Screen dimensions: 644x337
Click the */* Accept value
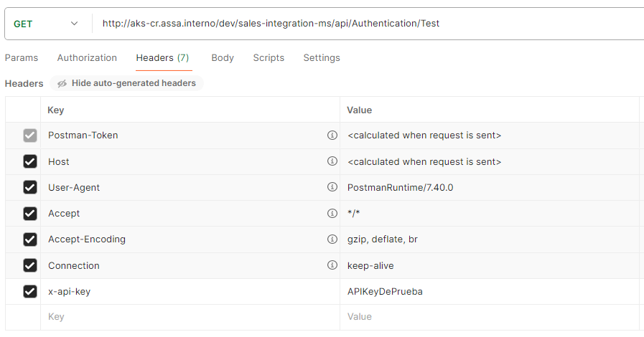pyautogui.click(x=354, y=213)
